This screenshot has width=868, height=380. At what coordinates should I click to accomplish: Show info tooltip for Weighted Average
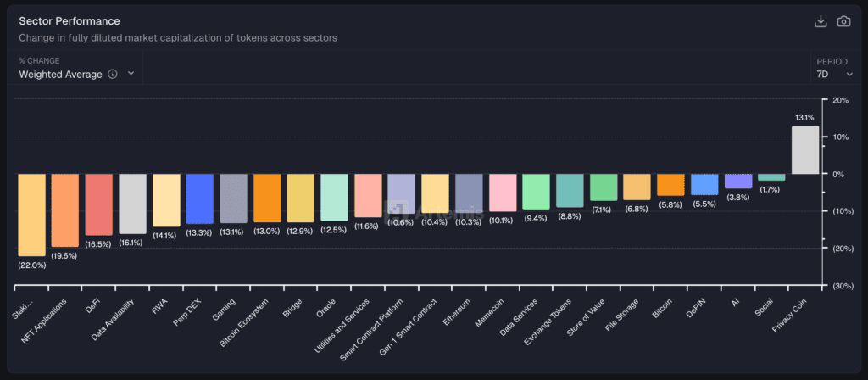(113, 75)
